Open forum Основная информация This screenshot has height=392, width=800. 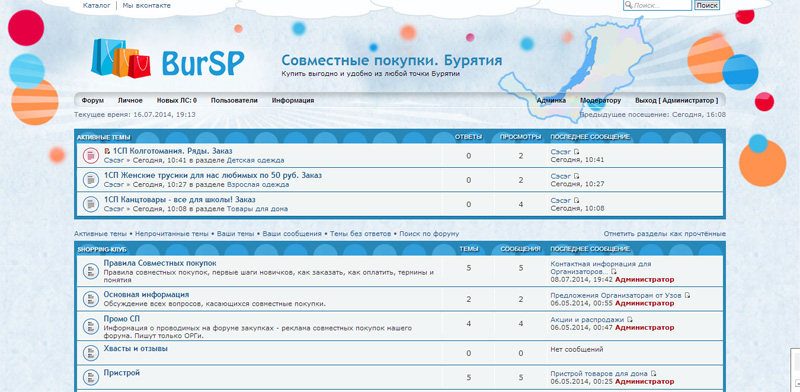[146, 295]
